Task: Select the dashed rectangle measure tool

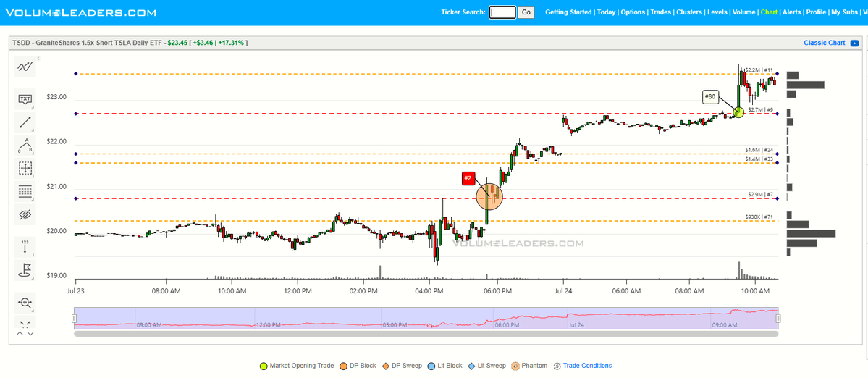Action: click(x=25, y=168)
